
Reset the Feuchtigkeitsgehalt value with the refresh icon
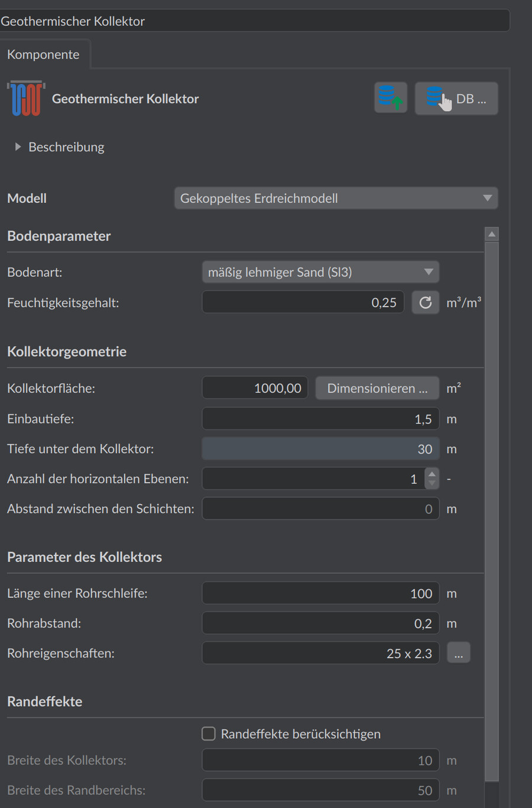pos(426,303)
